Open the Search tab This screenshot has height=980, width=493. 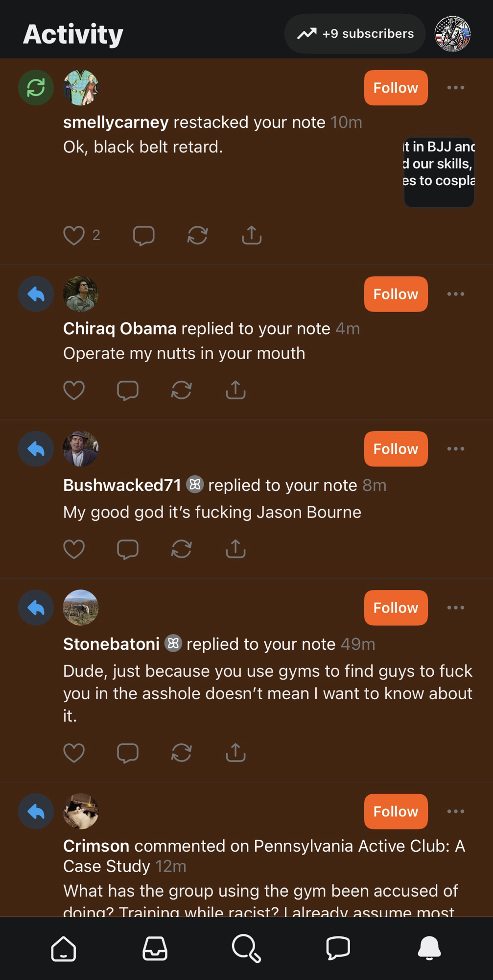click(246, 949)
